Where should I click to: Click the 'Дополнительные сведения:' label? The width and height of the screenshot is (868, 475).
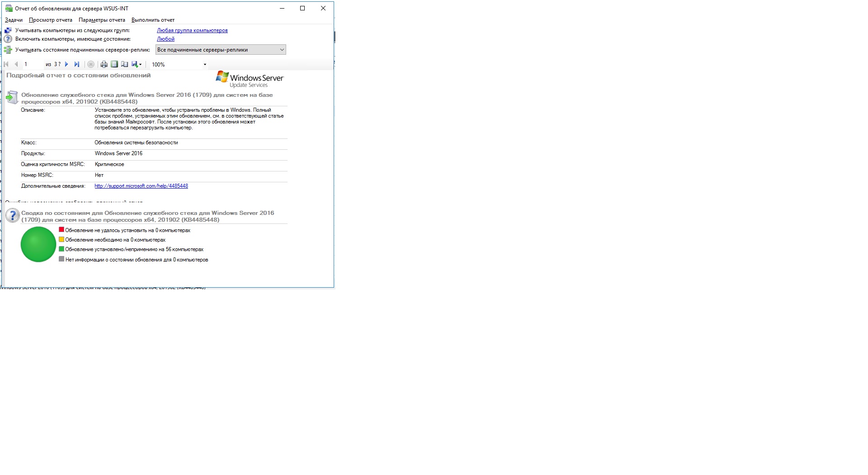point(53,186)
